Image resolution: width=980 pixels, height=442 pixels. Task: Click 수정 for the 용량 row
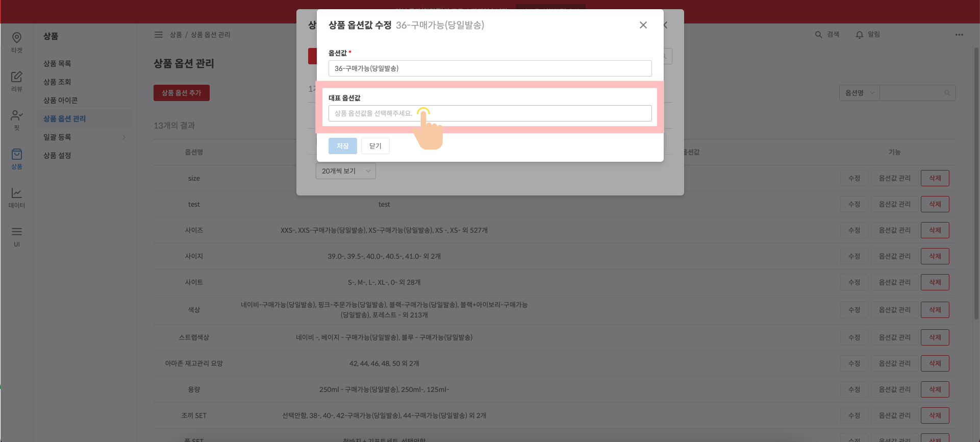click(x=855, y=389)
